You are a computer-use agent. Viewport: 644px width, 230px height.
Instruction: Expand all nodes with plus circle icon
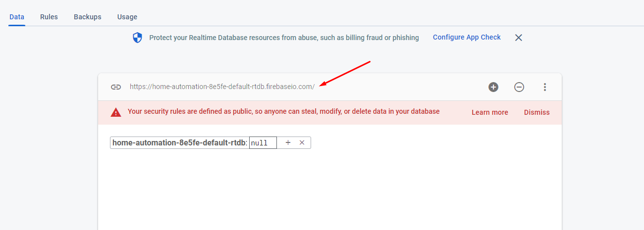[x=493, y=87]
